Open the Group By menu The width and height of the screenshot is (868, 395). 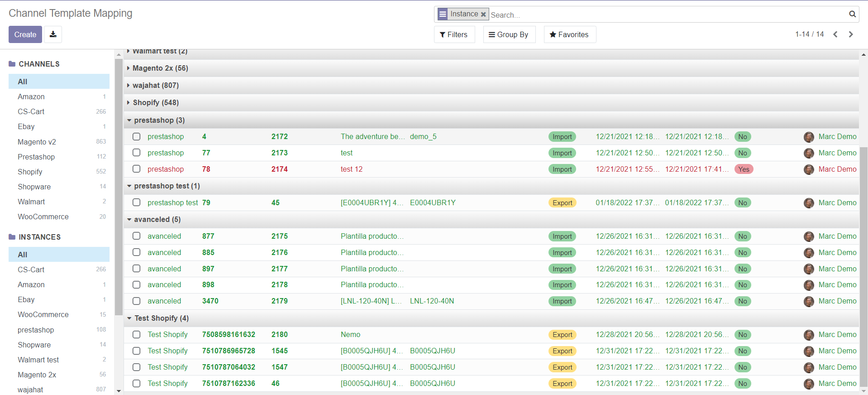(x=509, y=34)
